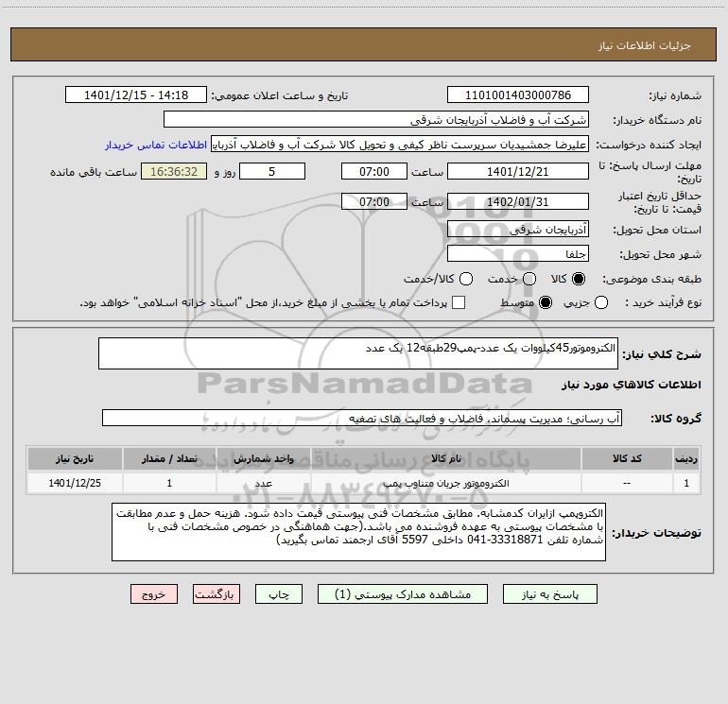Click the واحد شمارش column header
The width and height of the screenshot is (728, 704).
263,458
